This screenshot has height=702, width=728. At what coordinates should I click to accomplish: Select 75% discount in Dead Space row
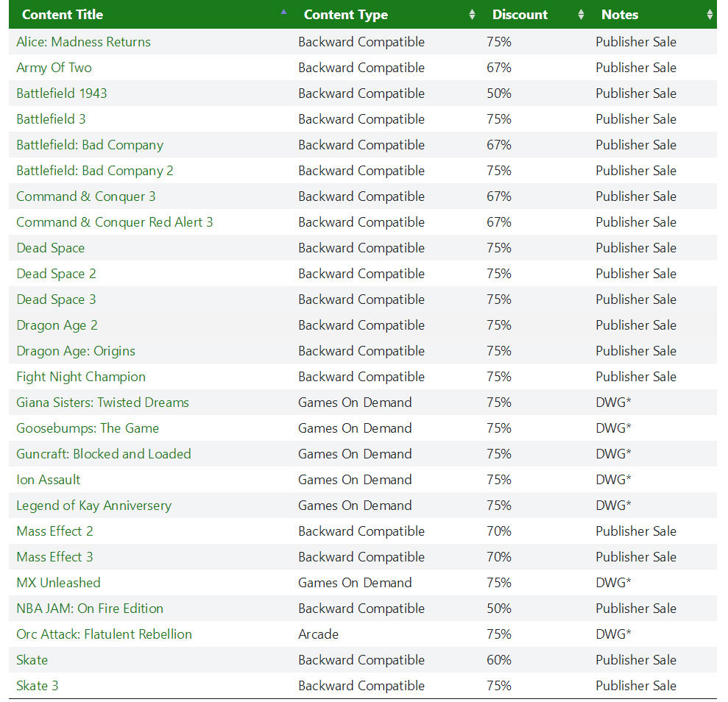[499, 248]
